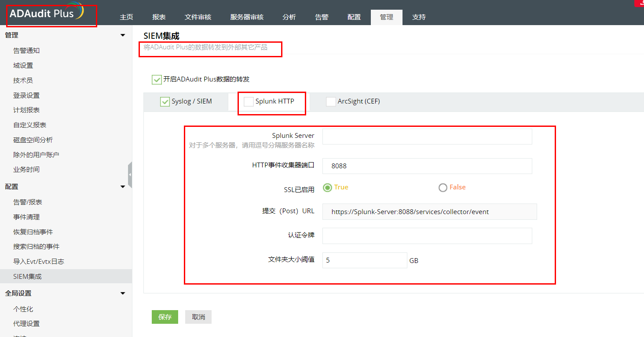Image resolution: width=644 pixels, height=337 pixels.
Task: Open 登录设置 in sidebar
Action: (26, 96)
